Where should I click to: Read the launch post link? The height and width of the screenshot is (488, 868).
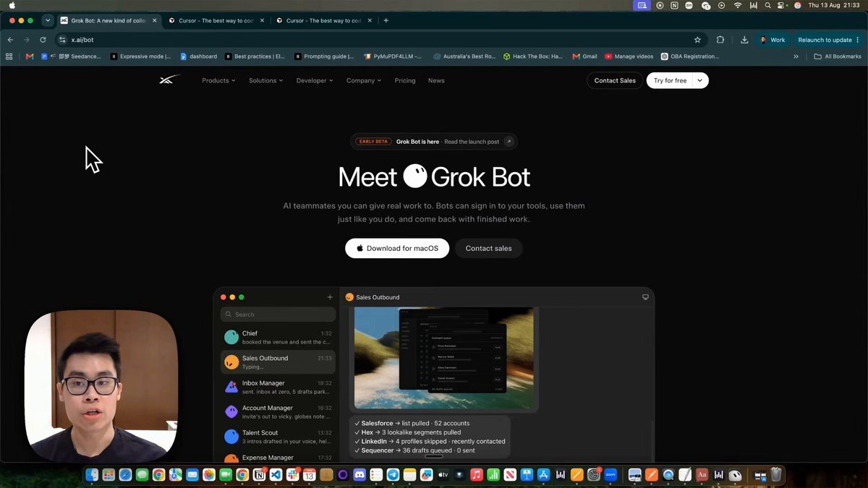pyautogui.click(x=472, y=142)
